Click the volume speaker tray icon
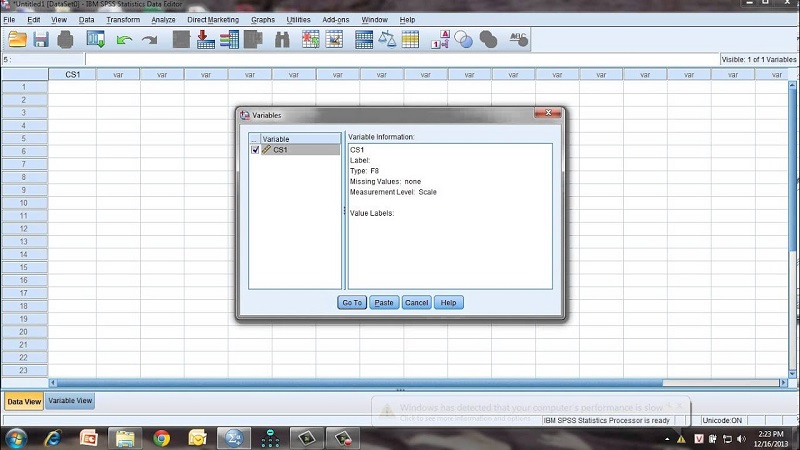800x450 pixels. point(741,439)
